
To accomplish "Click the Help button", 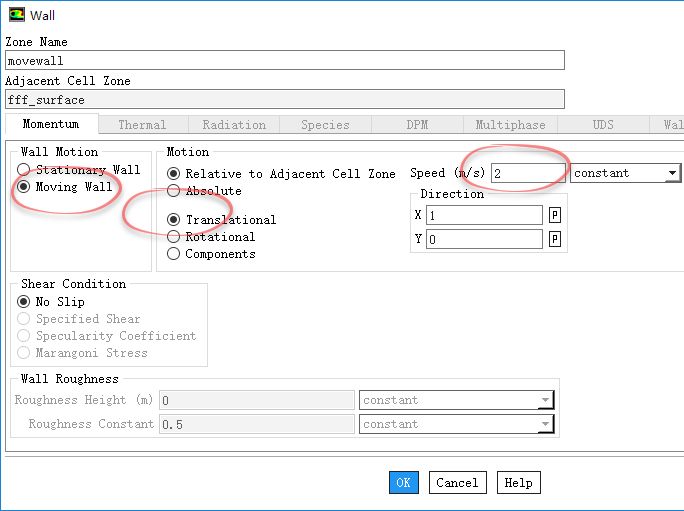I will (519, 483).
